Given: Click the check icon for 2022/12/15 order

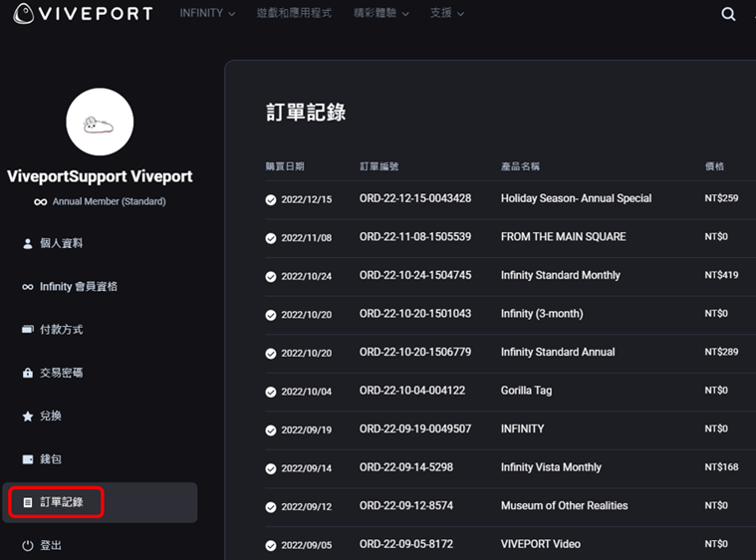Looking at the screenshot, I should (271, 199).
